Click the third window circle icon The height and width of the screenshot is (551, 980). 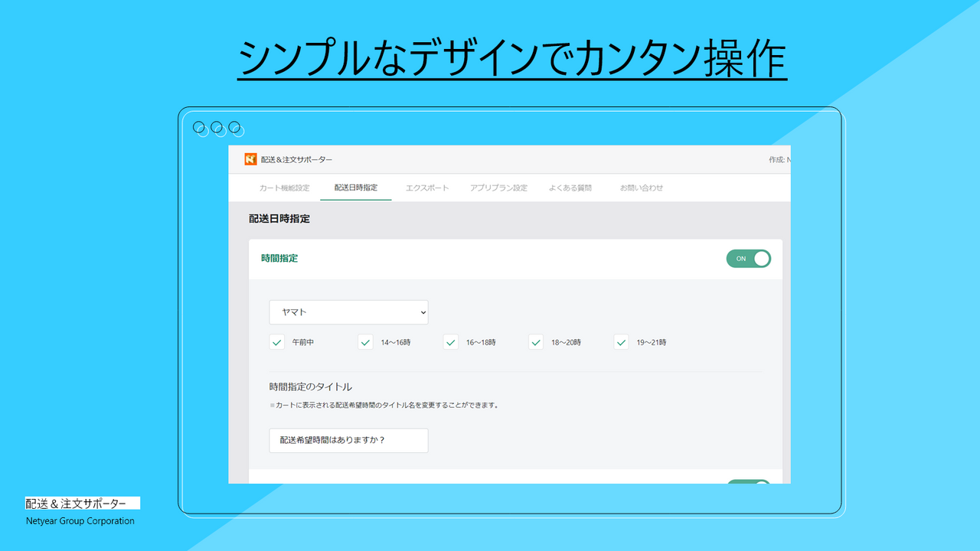tap(233, 129)
